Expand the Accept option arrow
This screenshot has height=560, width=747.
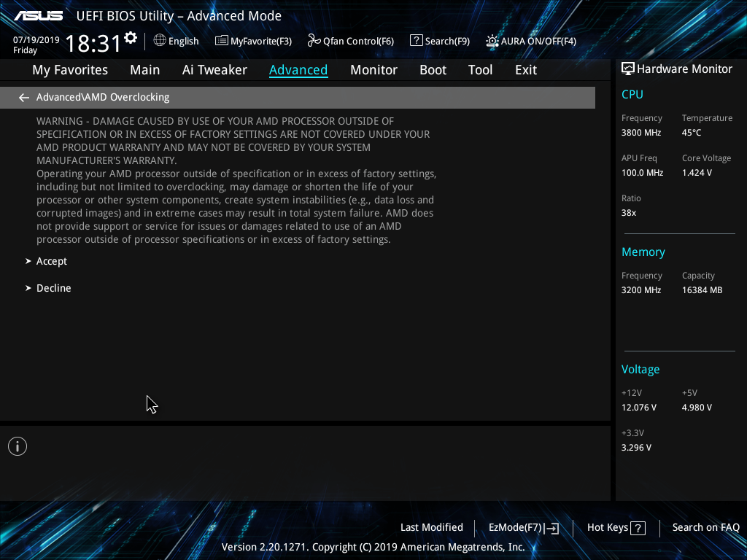click(28, 261)
